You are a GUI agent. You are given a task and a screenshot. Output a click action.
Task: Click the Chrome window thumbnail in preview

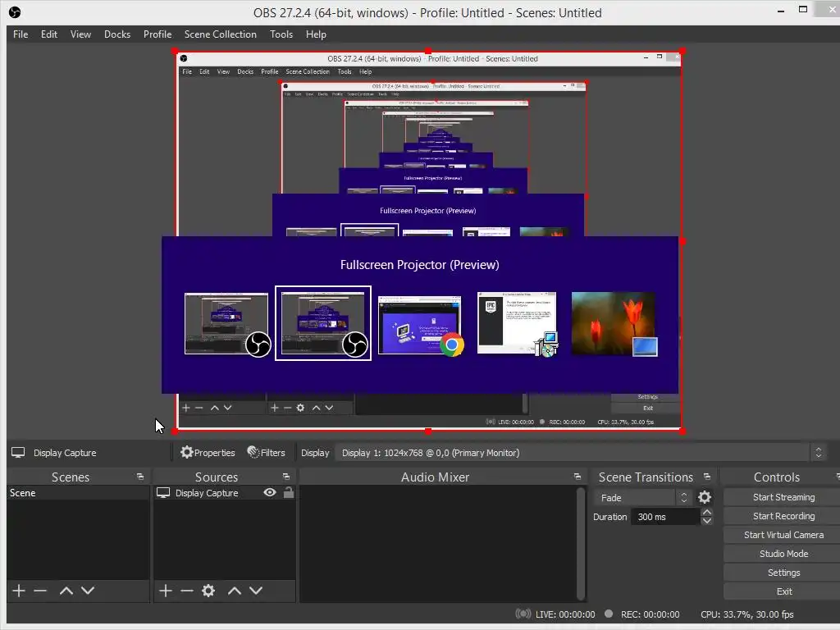tap(421, 325)
